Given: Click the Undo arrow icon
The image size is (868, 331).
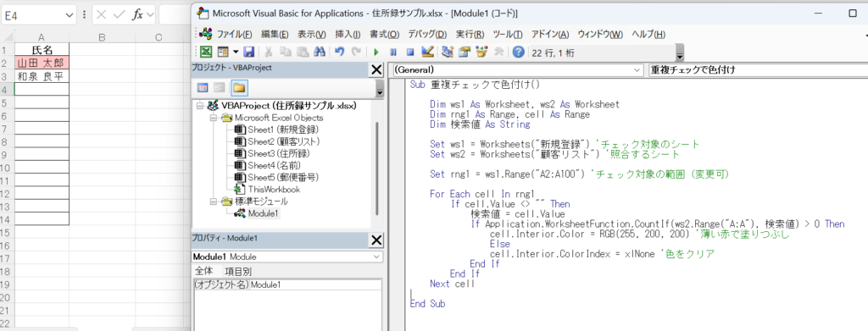Looking at the screenshot, I should coord(340,52).
